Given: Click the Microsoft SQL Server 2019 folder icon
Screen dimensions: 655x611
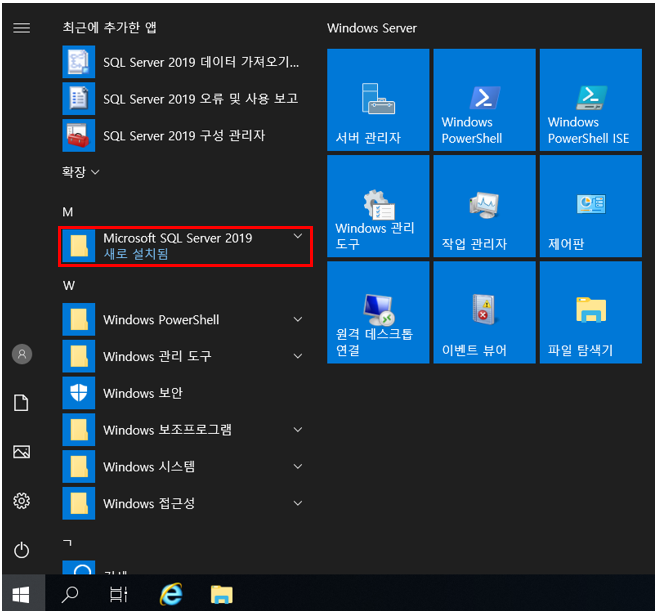Looking at the screenshot, I should point(79,246).
